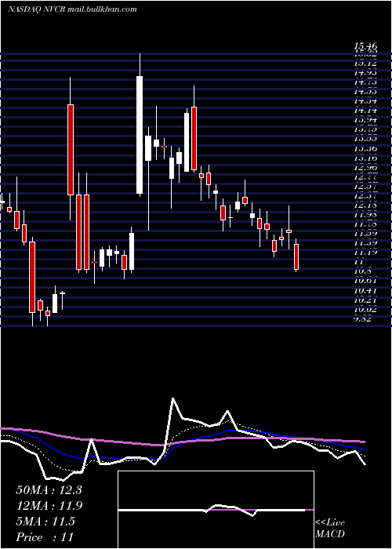Viewport: 392px width, 549px height.
Task: Click the 15.46 top price label
Action: point(365,45)
